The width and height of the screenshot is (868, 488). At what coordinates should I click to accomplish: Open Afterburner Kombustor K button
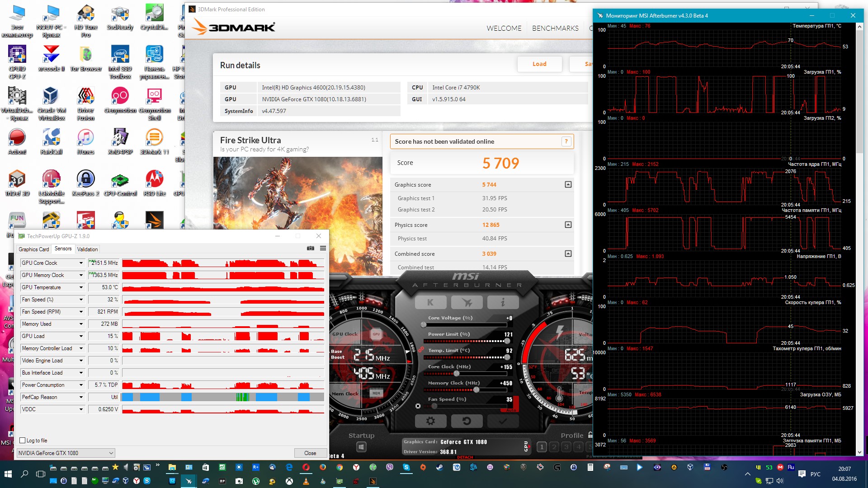(x=430, y=302)
